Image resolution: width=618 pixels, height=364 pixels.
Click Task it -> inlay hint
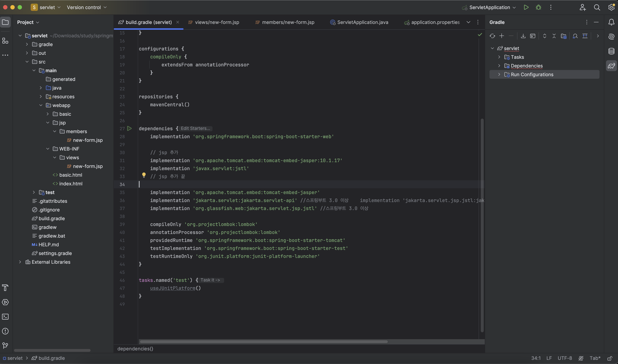[210, 280]
